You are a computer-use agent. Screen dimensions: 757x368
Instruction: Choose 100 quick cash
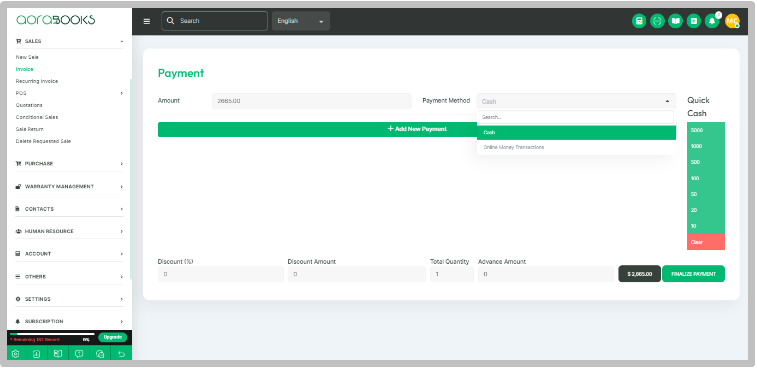coord(706,178)
